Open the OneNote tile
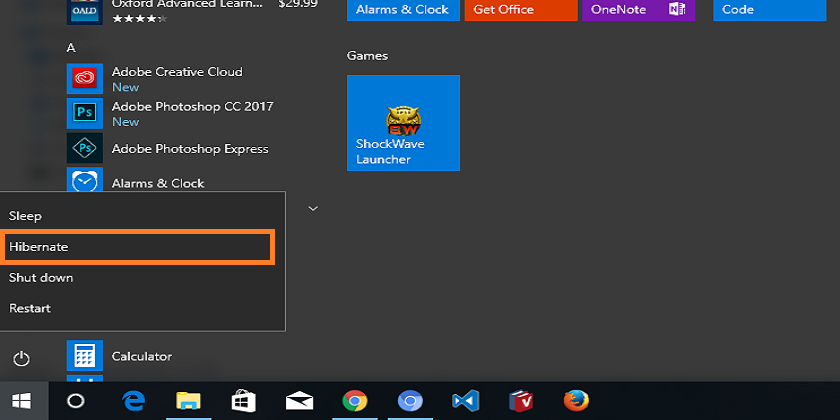This screenshot has width=840, height=420. click(x=639, y=10)
